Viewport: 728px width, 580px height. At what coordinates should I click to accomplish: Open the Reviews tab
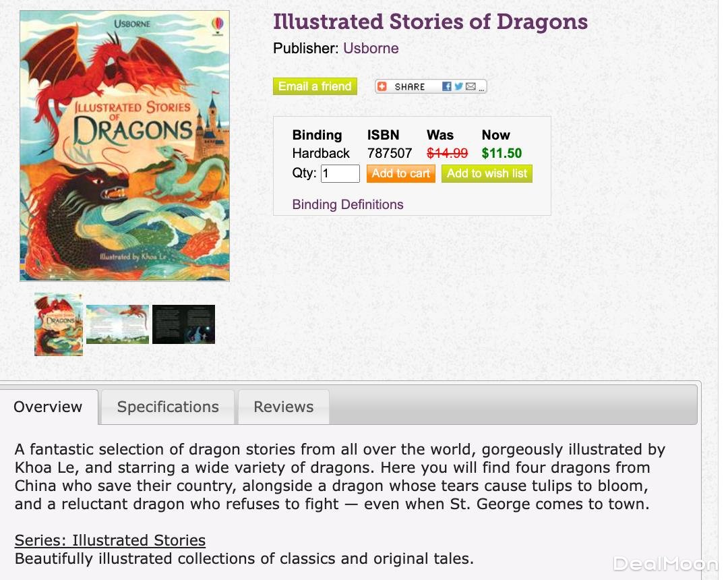284,407
